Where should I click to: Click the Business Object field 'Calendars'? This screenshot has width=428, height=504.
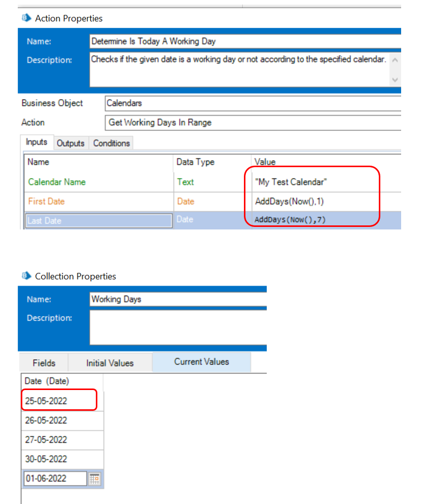coord(253,103)
